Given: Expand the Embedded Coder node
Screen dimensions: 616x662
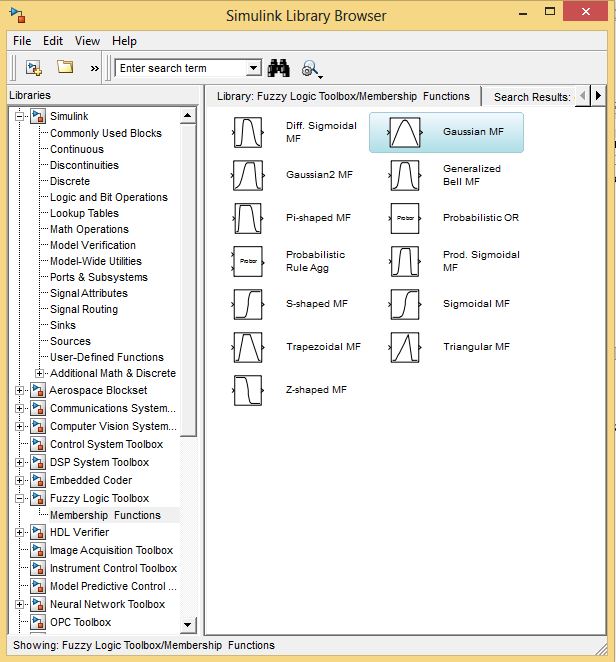Looking at the screenshot, I should 19,480.
